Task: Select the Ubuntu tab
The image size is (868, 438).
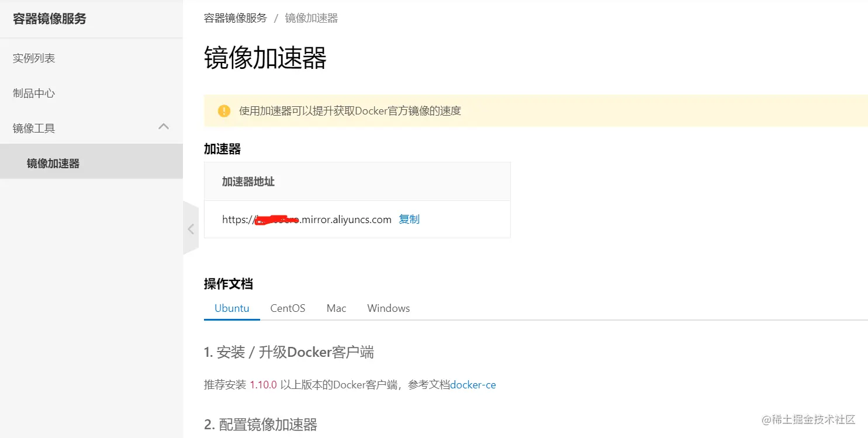Action: (231, 308)
